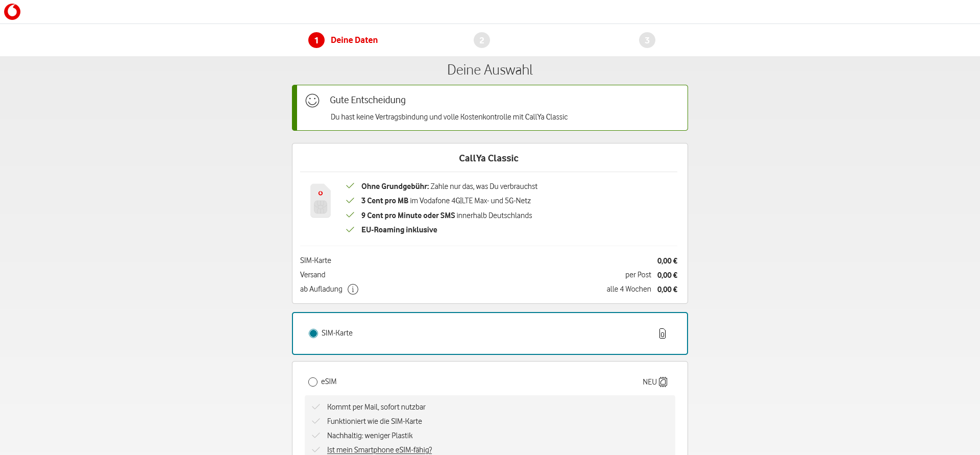This screenshot has height=455, width=980.
Task: Click the 'eSIM' option label
Action: (x=329, y=381)
